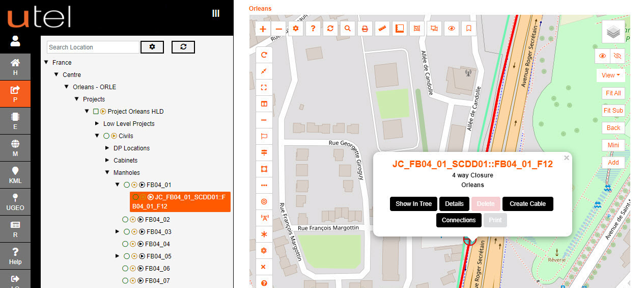Toggle the green circle beside FB04_02

click(x=125, y=220)
